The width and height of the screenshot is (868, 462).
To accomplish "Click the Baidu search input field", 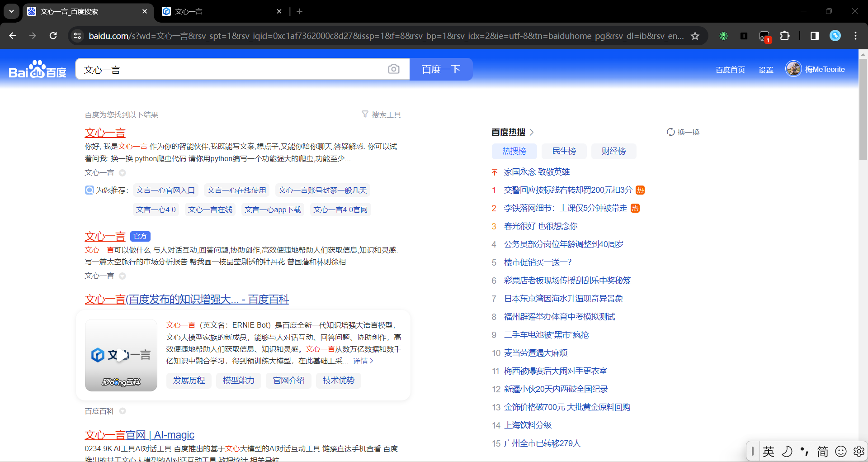I will coord(231,69).
